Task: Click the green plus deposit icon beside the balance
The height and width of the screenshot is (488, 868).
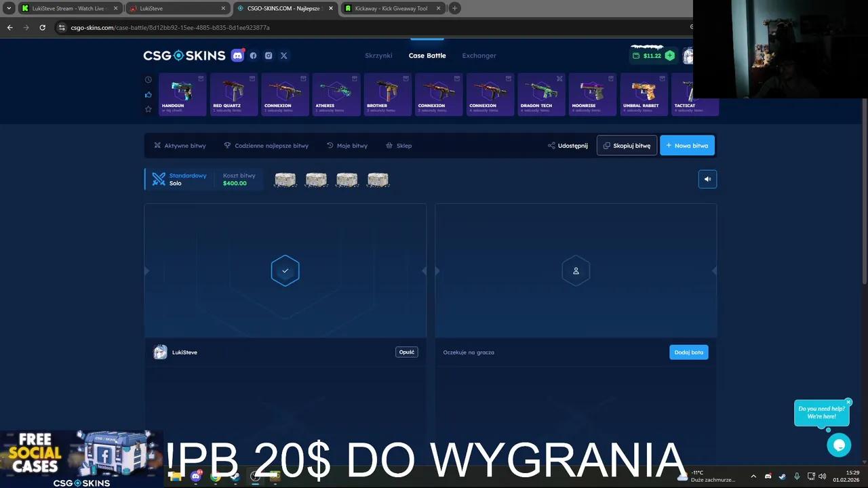Action: [x=670, y=56]
